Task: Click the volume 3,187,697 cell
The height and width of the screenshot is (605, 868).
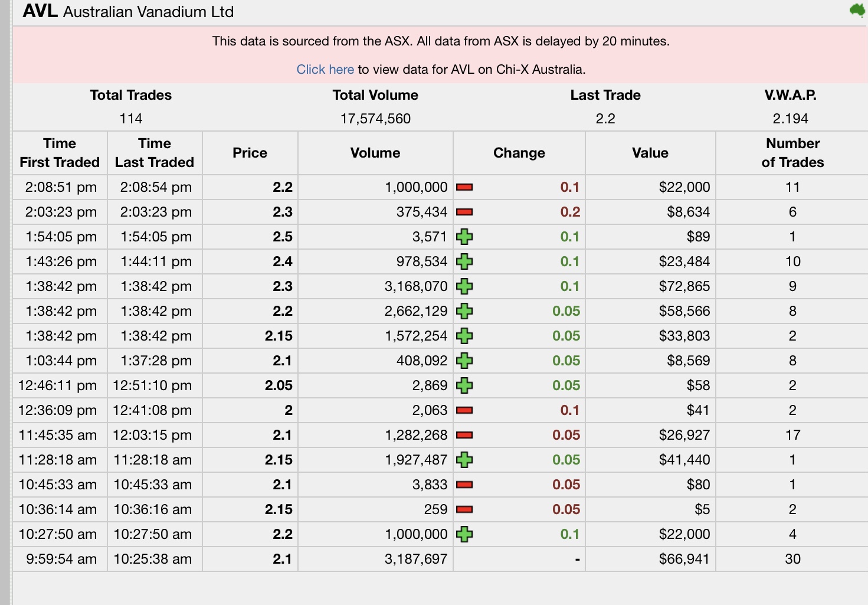Action: [375, 559]
